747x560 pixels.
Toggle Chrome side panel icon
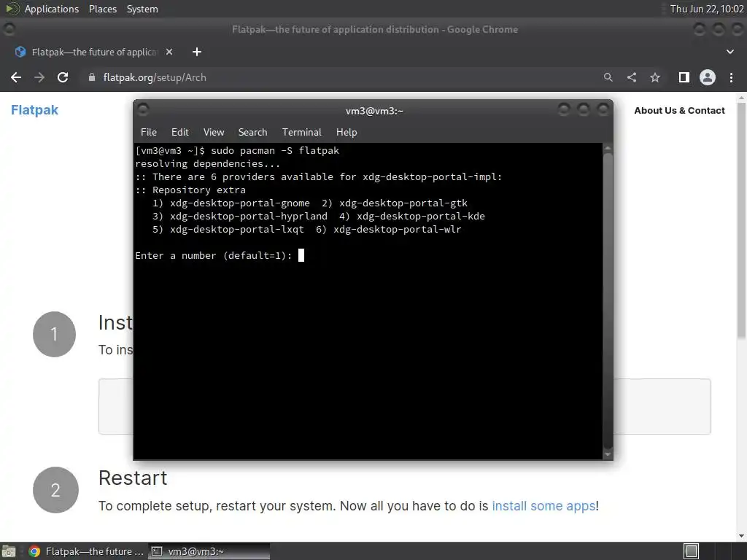tap(684, 77)
